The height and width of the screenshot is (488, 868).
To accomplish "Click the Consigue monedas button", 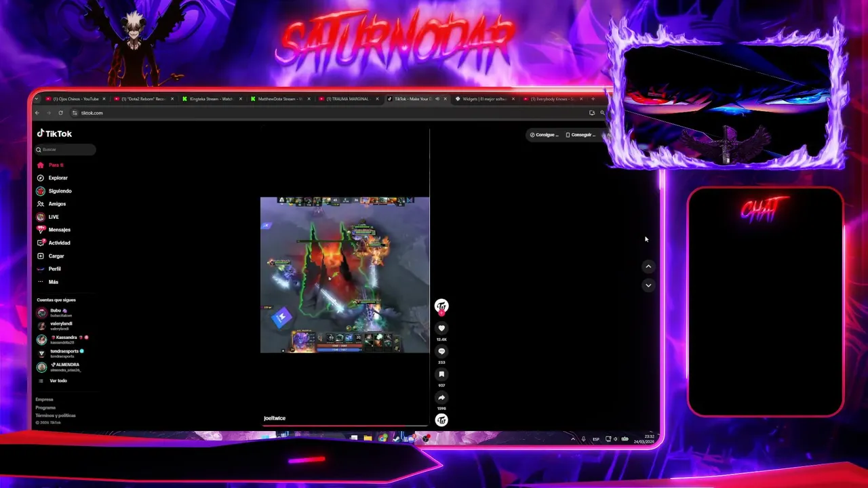I will (x=544, y=135).
